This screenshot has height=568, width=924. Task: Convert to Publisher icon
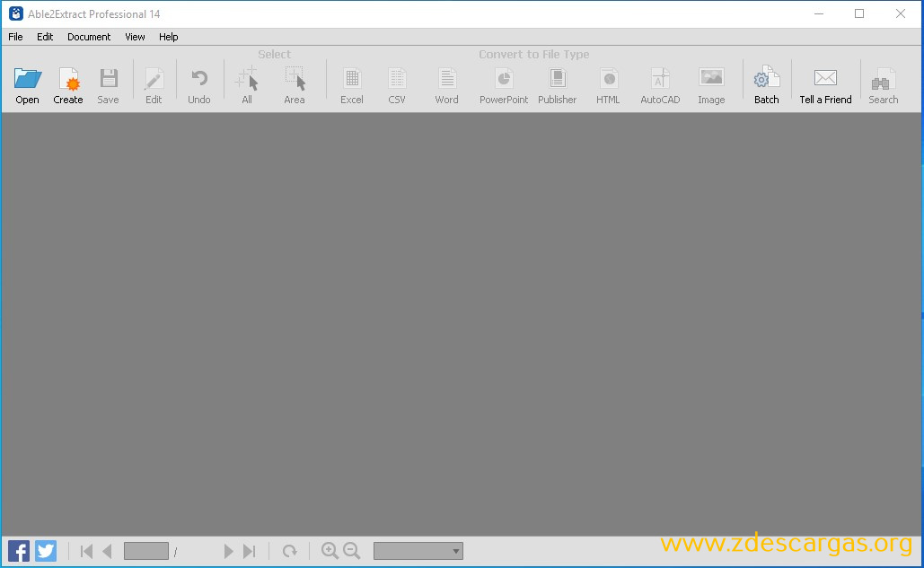tap(558, 78)
